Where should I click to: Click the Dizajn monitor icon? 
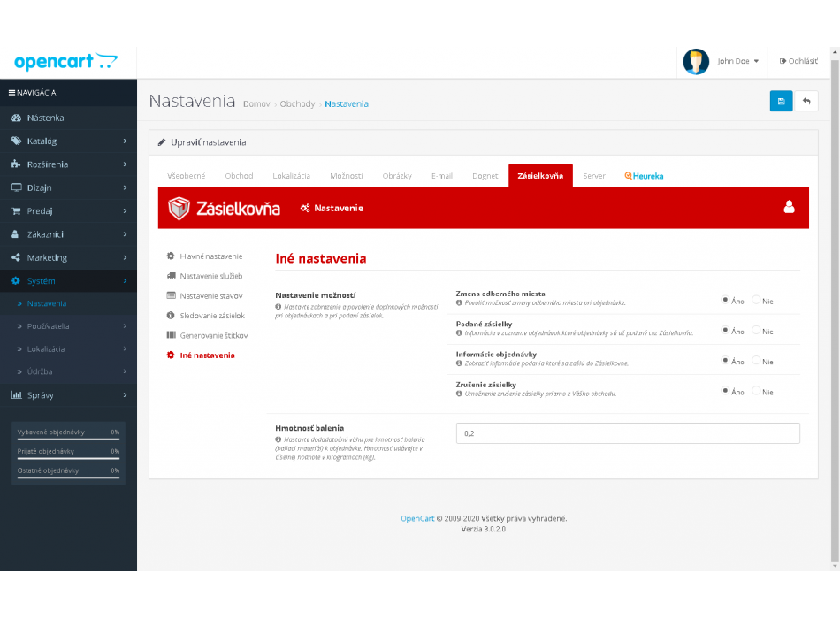[16, 187]
